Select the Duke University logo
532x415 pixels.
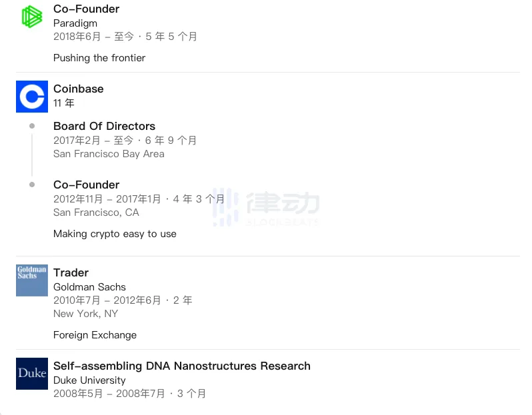click(x=32, y=374)
